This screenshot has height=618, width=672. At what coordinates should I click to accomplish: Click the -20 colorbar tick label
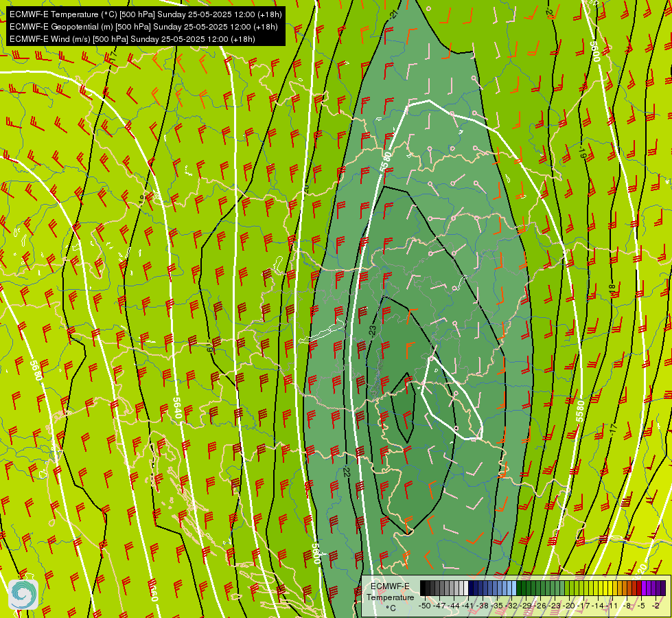tap(569, 606)
